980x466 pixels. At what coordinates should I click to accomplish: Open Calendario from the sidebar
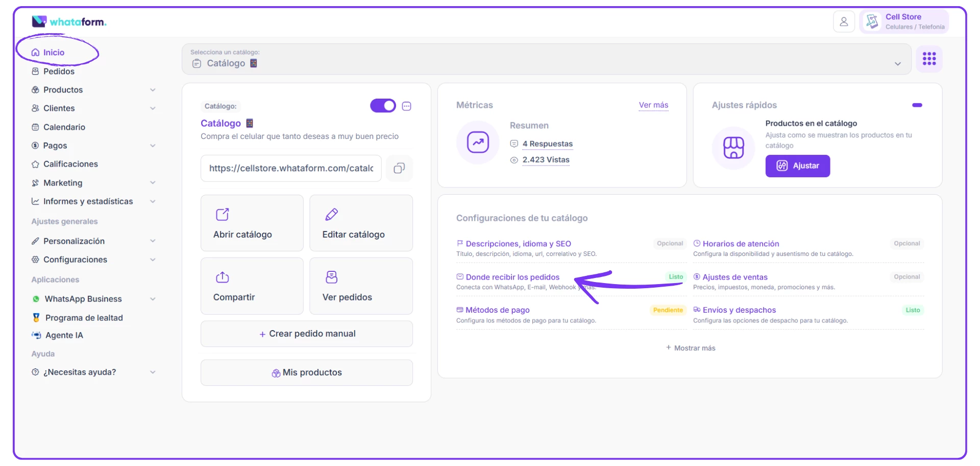coord(64,127)
